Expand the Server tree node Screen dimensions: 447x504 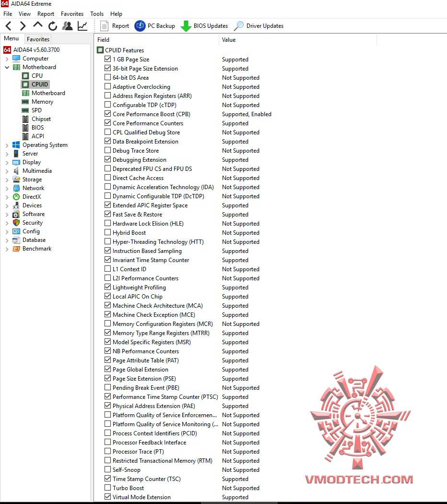point(7,154)
